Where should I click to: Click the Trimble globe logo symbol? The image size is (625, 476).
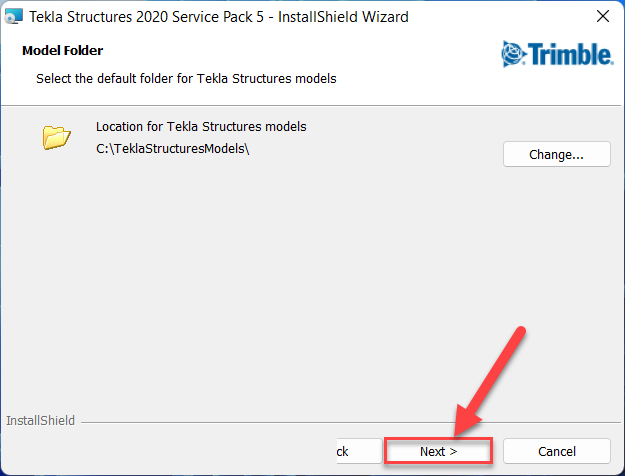[515, 52]
